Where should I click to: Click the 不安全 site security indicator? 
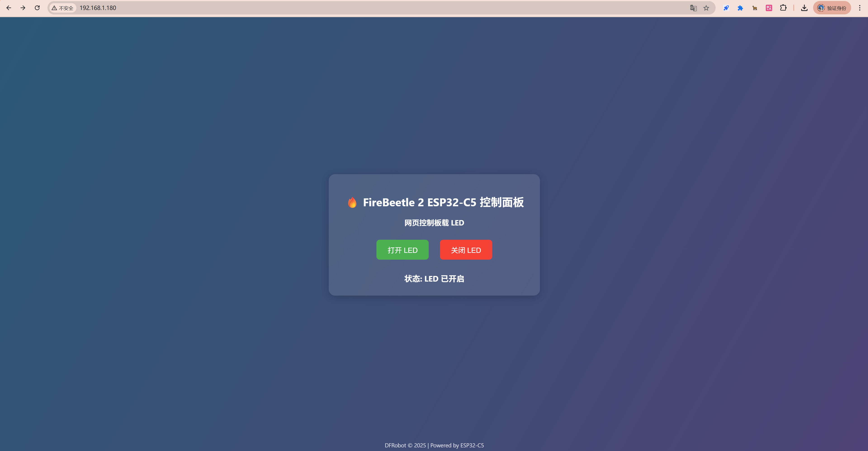click(x=63, y=8)
